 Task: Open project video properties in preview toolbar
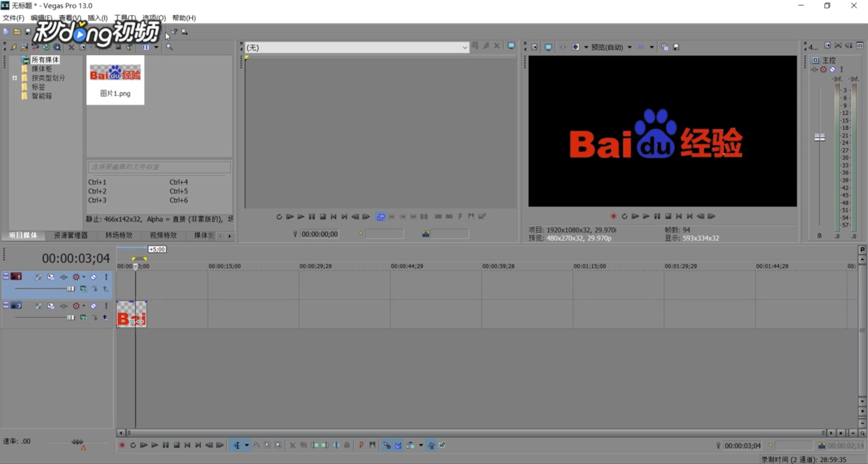[534, 47]
